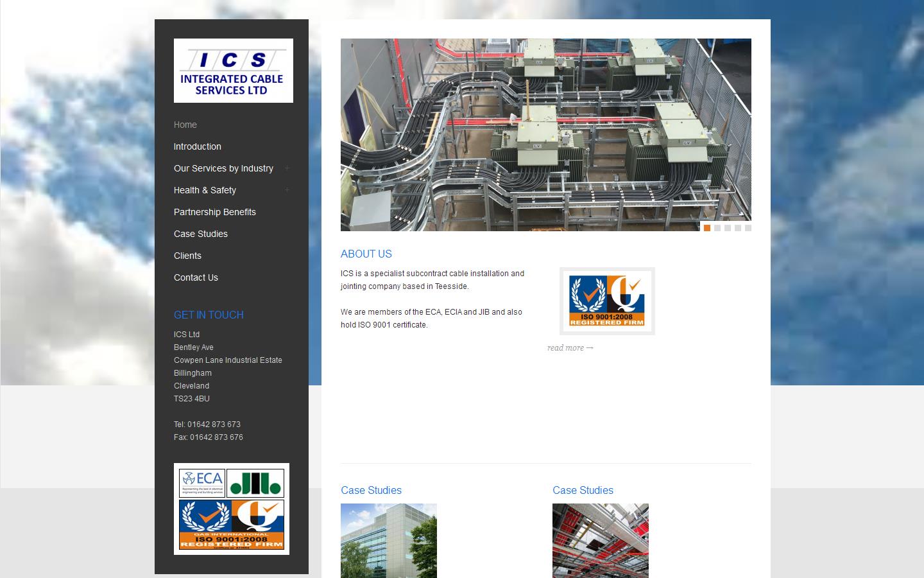Open the Introduction menu item
The height and width of the screenshot is (578, 924).
197,146
